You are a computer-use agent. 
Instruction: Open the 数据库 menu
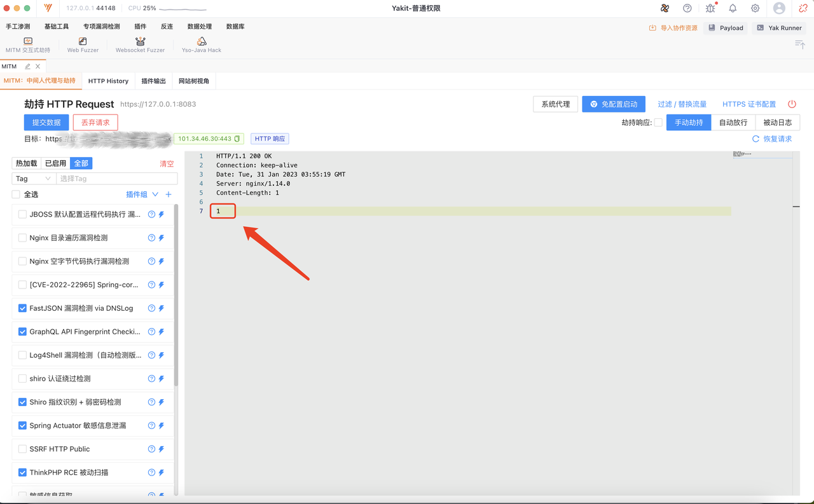(x=235, y=27)
